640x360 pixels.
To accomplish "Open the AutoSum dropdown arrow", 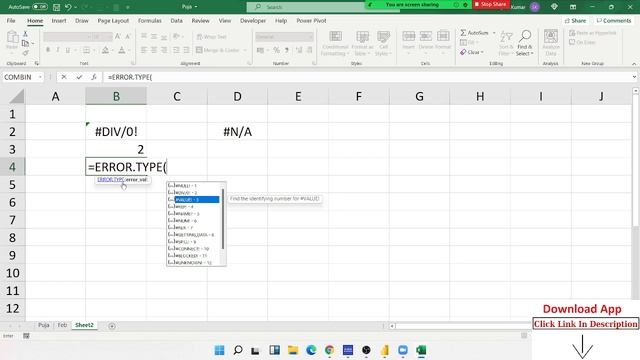I will pyautogui.click(x=494, y=33).
